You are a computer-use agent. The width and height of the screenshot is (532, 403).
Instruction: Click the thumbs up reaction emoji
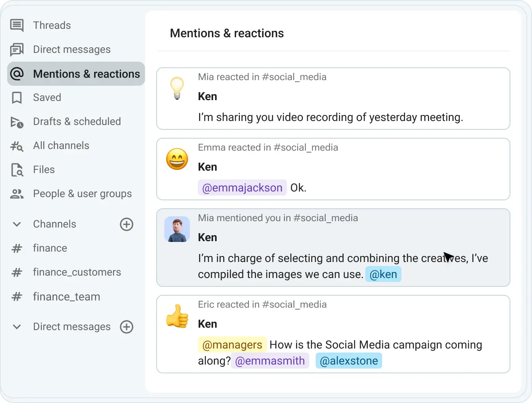click(x=177, y=316)
